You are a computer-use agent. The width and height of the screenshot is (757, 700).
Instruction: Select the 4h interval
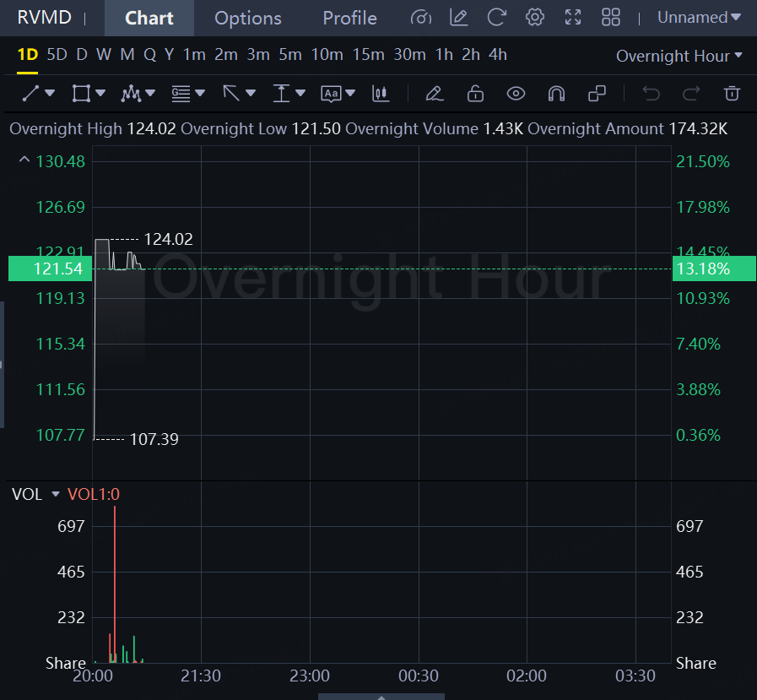click(498, 55)
